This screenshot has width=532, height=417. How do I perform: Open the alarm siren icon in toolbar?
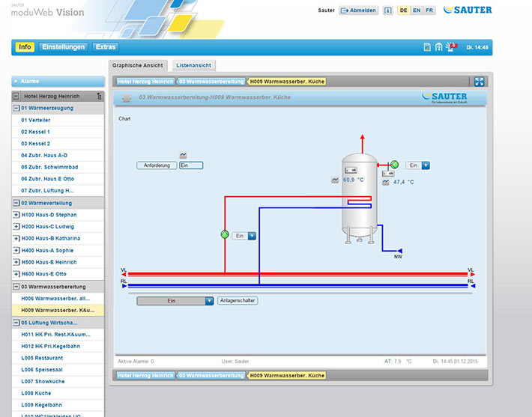coord(451,47)
